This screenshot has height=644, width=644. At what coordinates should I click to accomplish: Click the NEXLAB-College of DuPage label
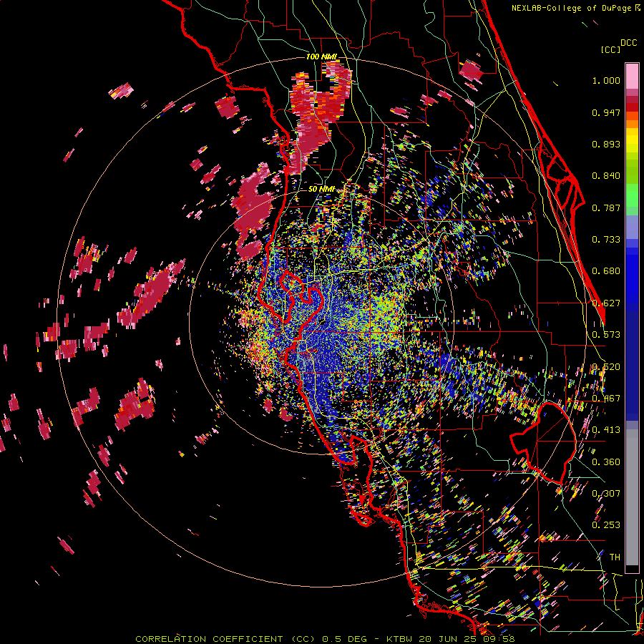pyautogui.click(x=571, y=8)
